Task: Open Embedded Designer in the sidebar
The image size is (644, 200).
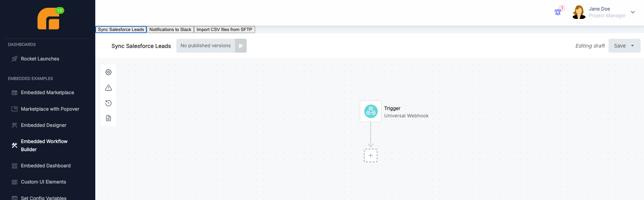Action: click(44, 125)
